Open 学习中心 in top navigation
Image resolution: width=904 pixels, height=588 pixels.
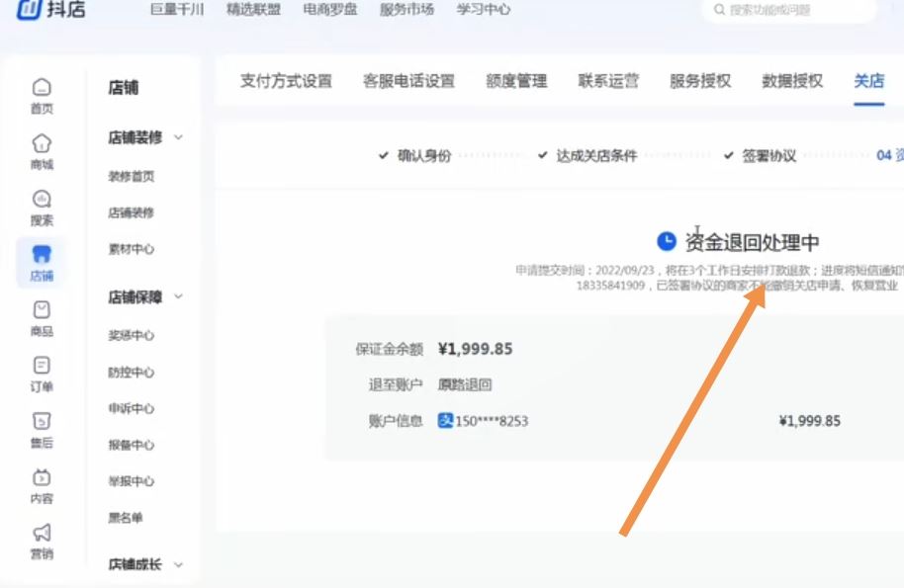pyautogui.click(x=483, y=10)
